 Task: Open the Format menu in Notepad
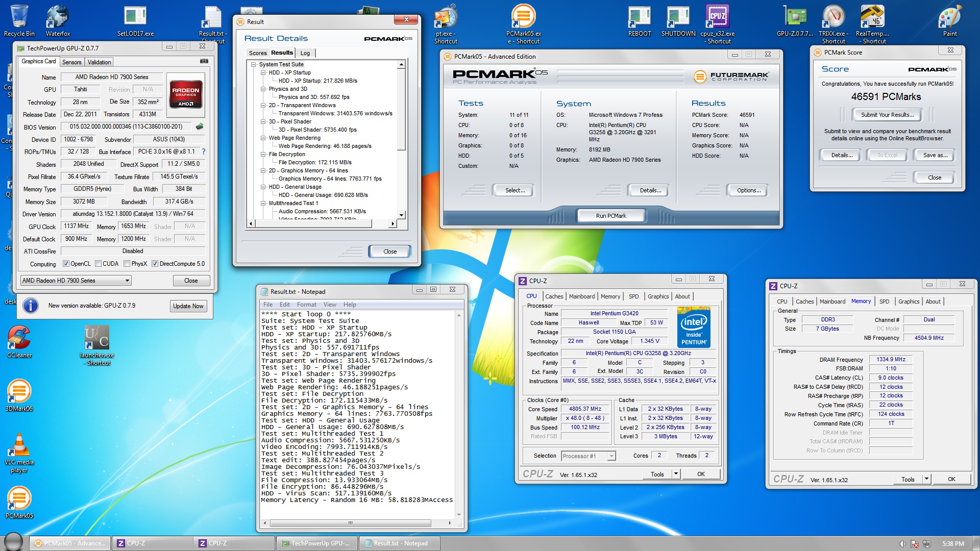[x=307, y=305]
